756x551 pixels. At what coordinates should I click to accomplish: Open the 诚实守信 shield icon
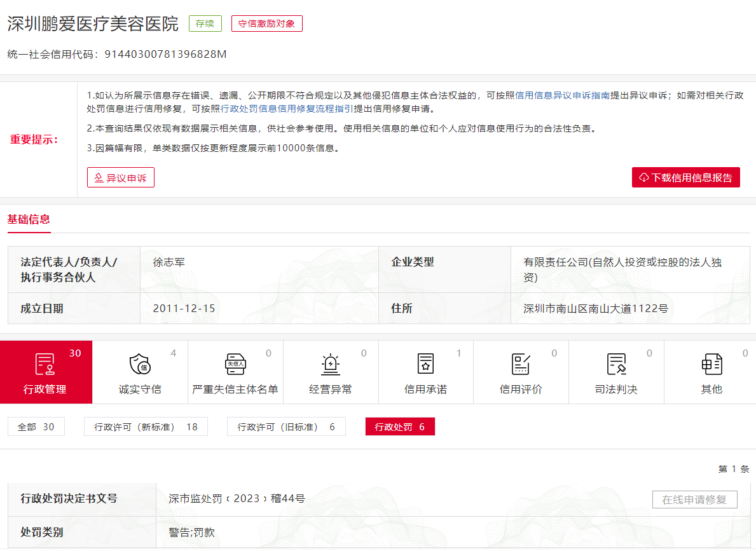pos(140,364)
